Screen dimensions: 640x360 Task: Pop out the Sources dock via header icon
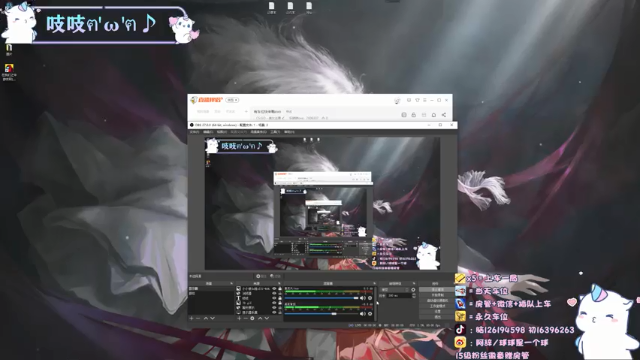pyautogui.click(x=279, y=283)
